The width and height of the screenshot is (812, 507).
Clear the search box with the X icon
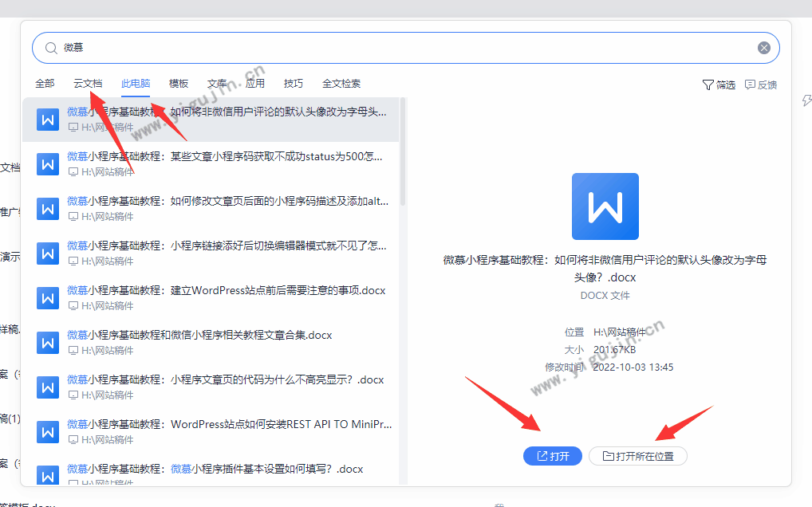[764, 48]
